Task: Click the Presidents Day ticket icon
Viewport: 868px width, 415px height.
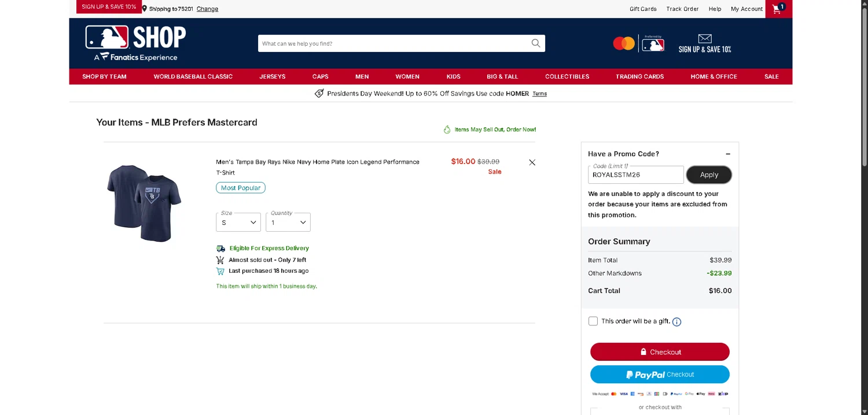Action: tap(319, 94)
